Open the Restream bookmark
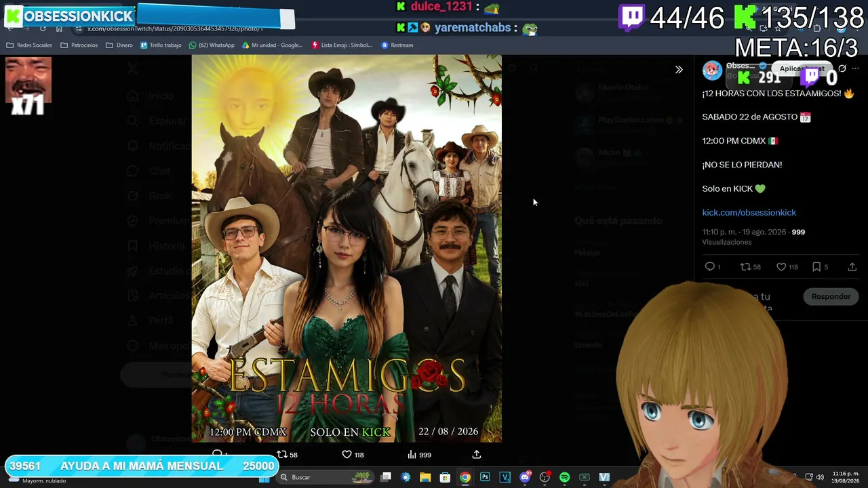868x488 pixels. [x=397, y=45]
